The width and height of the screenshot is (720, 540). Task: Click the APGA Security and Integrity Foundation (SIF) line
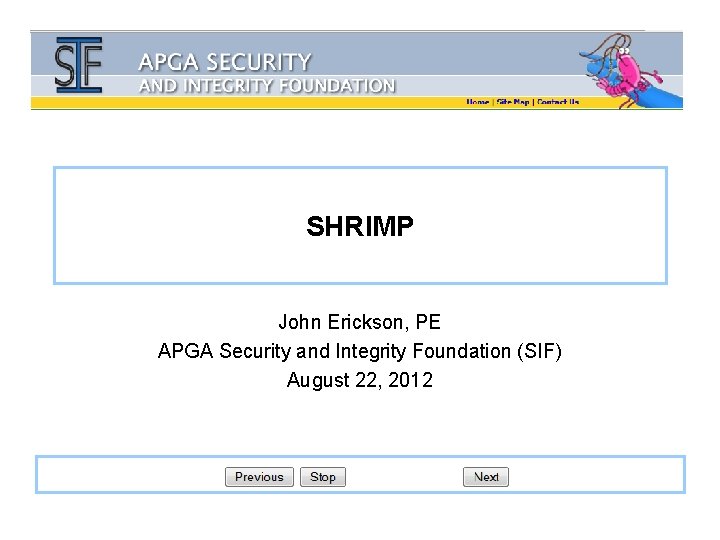click(360, 351)
